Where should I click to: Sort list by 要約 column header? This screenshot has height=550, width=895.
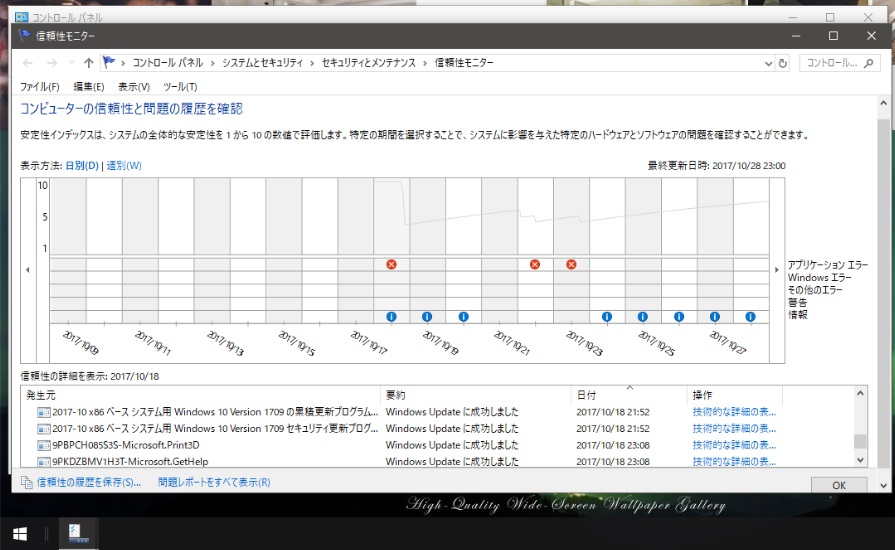475,395
